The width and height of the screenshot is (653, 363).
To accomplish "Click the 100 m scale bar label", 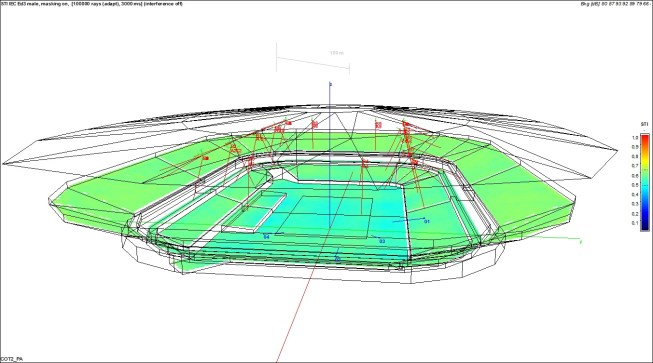I will click(336, 53).
